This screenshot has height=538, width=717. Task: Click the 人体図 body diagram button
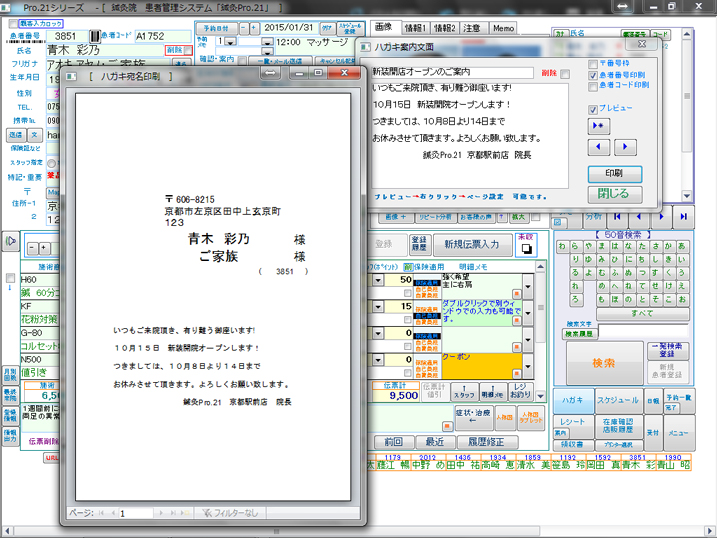(504, 417)
